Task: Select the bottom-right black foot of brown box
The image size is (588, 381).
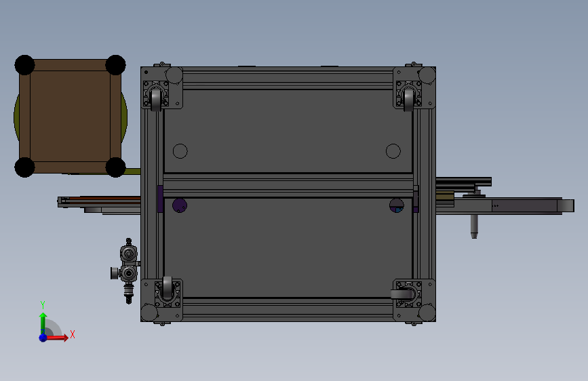Action: (x=115, y=167)
